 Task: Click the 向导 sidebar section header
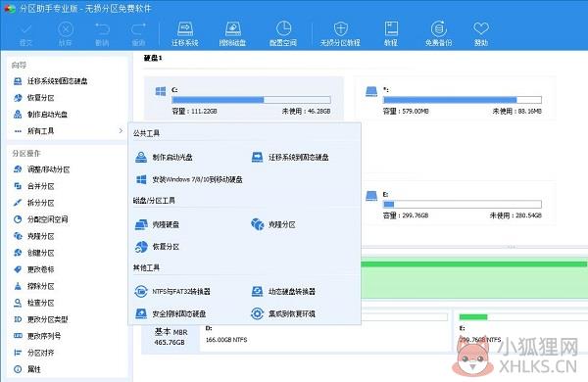click(19, 65)
